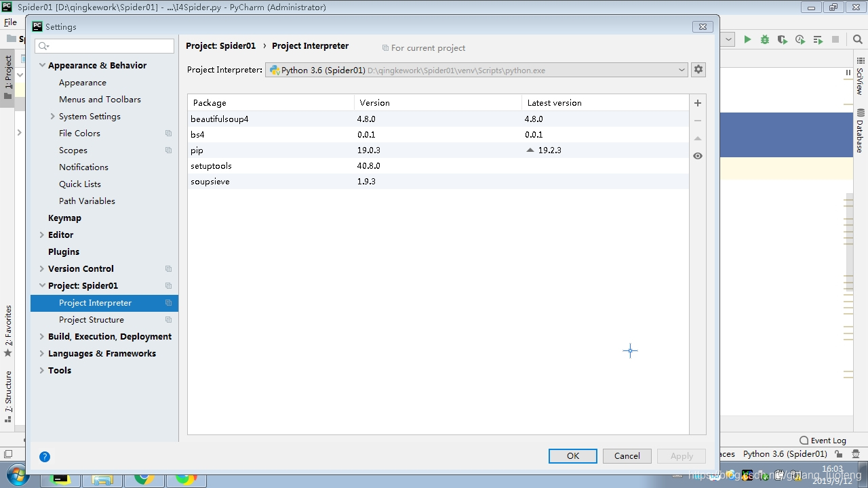Select the bs4 package row
Viewport: 868px width, 488px height.
[438, 135]
